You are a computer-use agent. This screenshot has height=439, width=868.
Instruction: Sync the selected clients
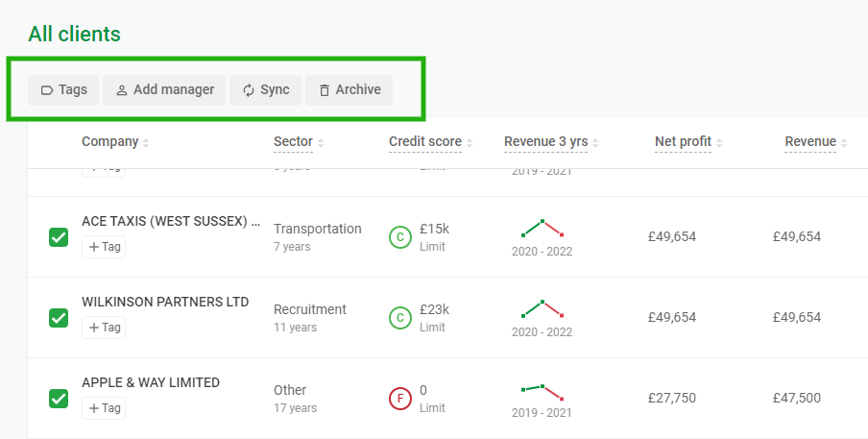(x=265, y=89)
